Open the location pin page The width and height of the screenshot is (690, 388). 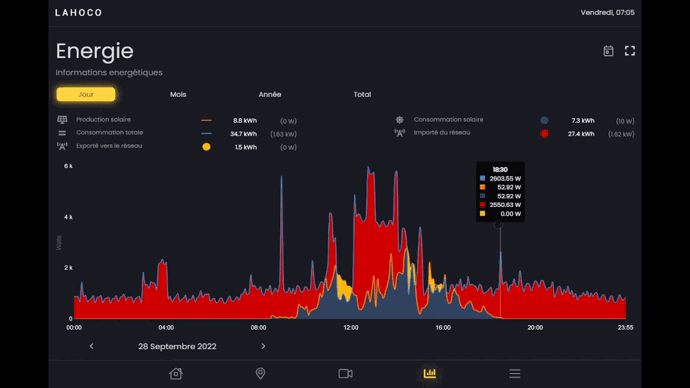click(261, 373)
